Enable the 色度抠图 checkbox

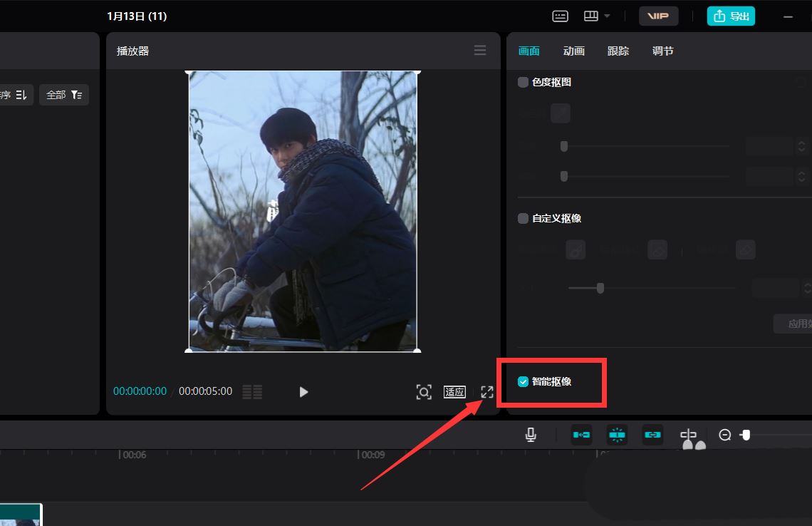coord(523,82)
